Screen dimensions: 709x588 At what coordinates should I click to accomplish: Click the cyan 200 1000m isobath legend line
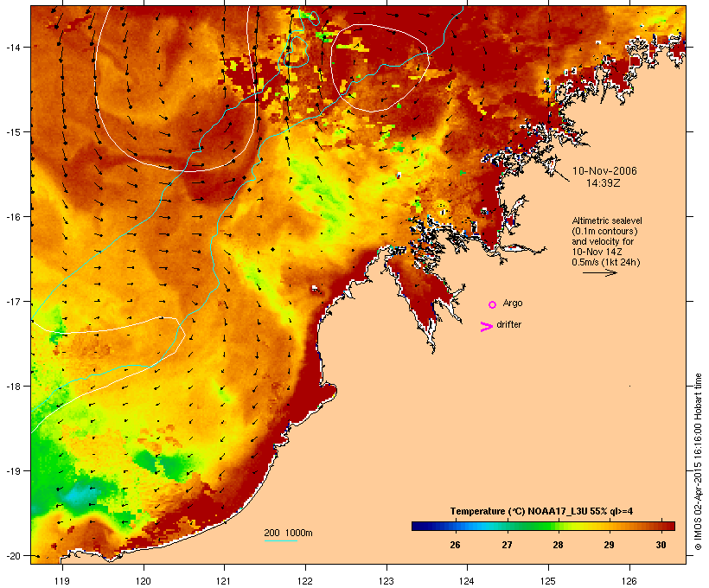pyautogui.click(x=281, y=540)
